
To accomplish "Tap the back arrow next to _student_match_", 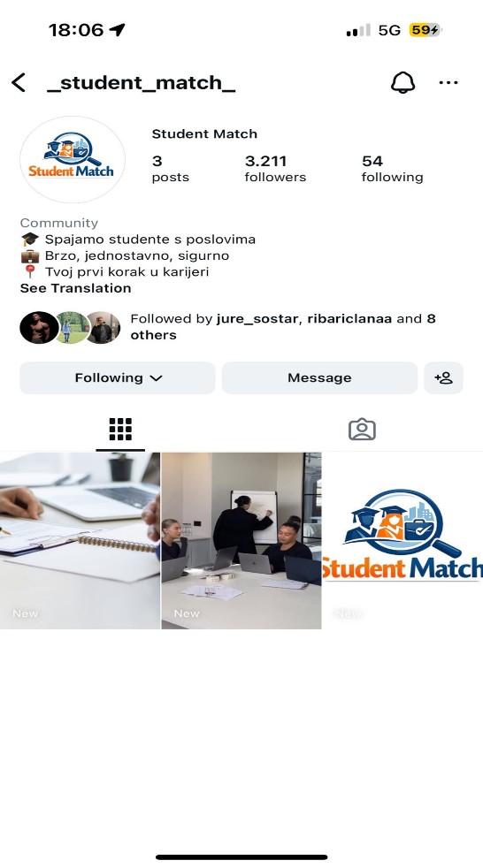I will [x=19, y=82].
